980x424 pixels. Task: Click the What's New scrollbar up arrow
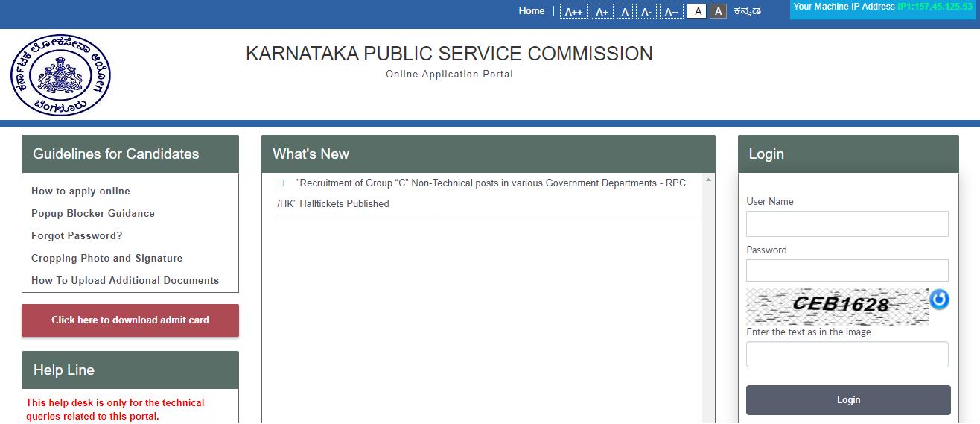pos(708,180)
